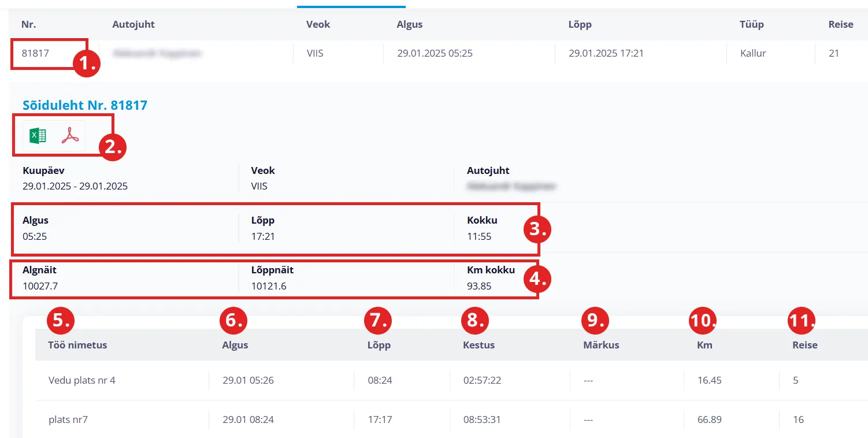868x438 pixels.
Task: Click the 02:57:22 duration cell
Action: [x=482, y=380]
